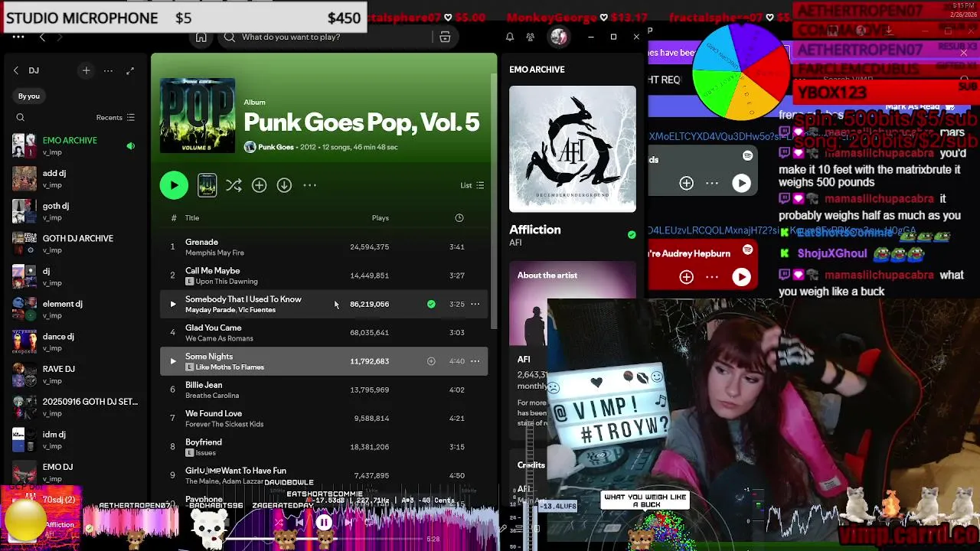Open the Affliction track title in Now Playing
This screenshot has height=551, width=980.
(535, 230)
